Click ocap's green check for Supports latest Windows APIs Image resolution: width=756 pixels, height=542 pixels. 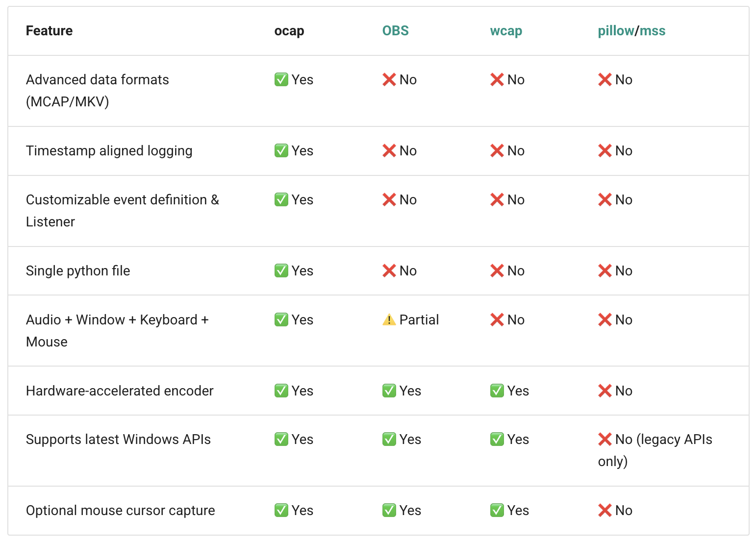point(281,440)
